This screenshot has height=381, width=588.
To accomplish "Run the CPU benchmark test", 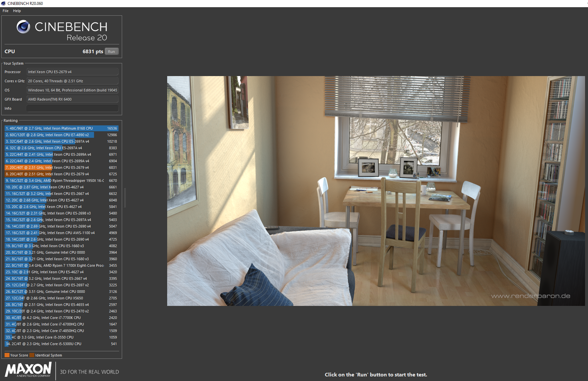I will tap(111, 52).
